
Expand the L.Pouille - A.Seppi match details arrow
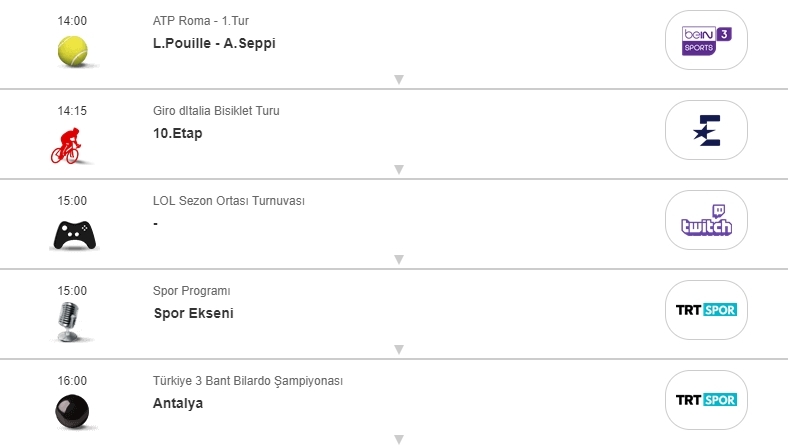[x=398, y=79]
